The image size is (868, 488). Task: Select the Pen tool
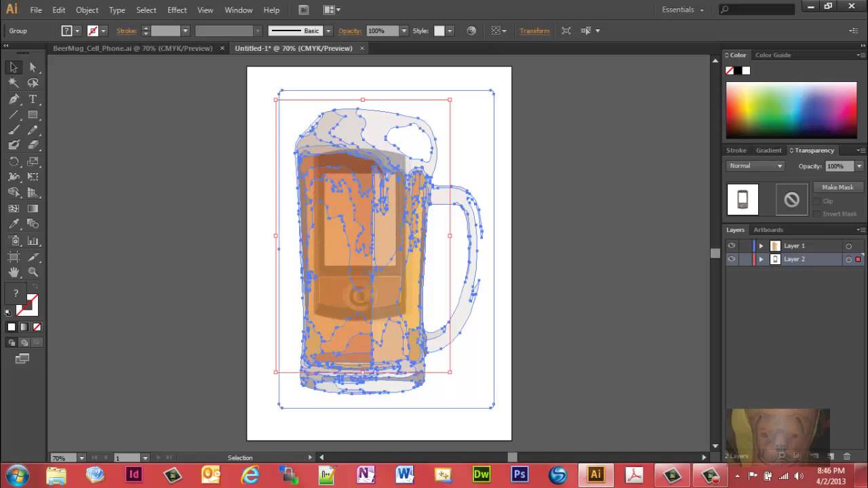click(x=14, y=99)
